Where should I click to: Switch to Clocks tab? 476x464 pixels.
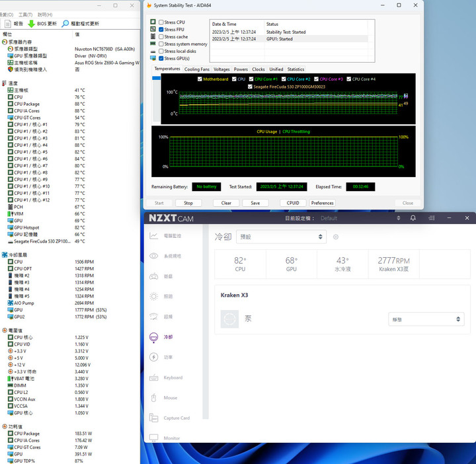tap(258, 69)
